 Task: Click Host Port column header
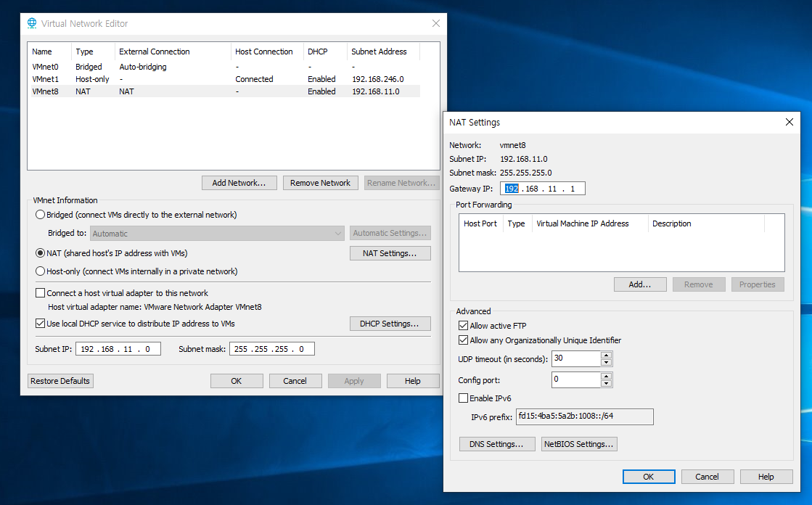tap(481, 223)
